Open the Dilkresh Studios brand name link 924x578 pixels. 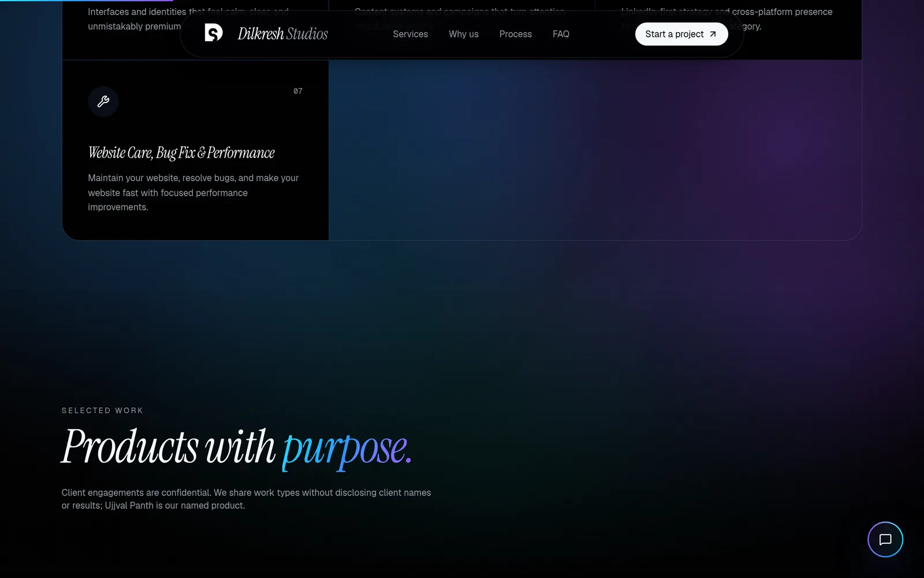[282, 34]
